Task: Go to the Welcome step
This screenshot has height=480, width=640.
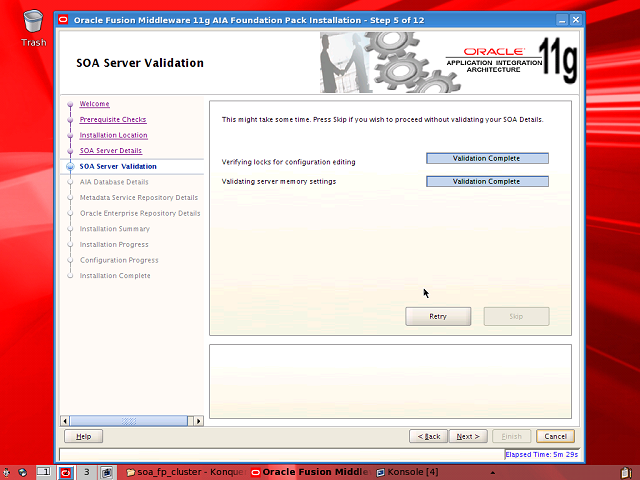Action: point(94,104)
